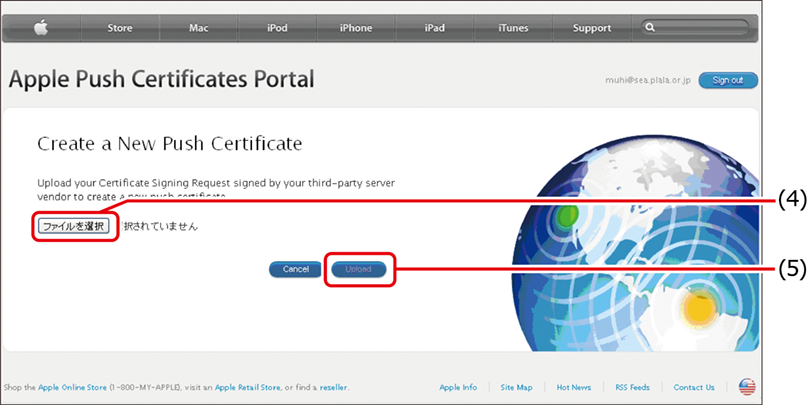Screen dimensions: 810x405
Task: Cancel the push certificate creation
Action: click(295, 269)
